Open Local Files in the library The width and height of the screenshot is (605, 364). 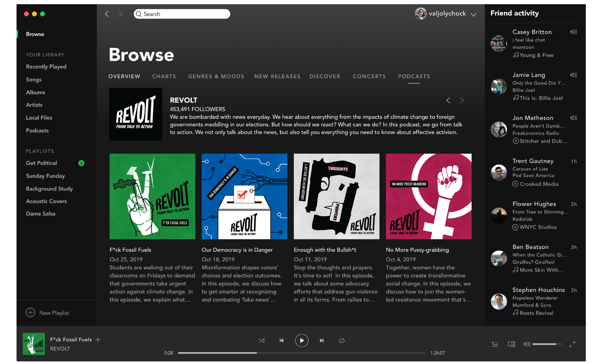point(39,118)
